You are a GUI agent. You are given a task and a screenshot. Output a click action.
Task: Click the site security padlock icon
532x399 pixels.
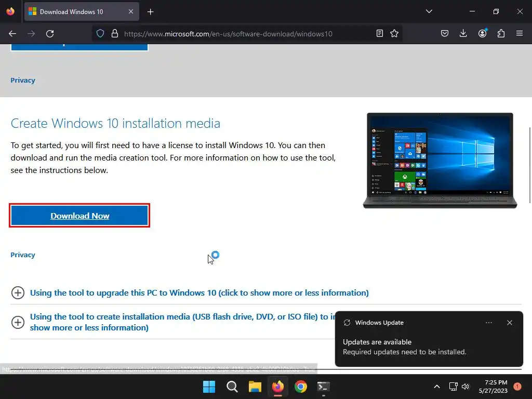[115, 34]
